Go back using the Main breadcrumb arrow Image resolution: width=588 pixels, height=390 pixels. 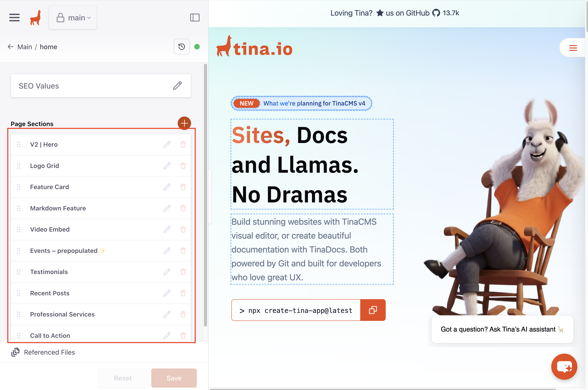pyautogui.click(x=10, y=47)
